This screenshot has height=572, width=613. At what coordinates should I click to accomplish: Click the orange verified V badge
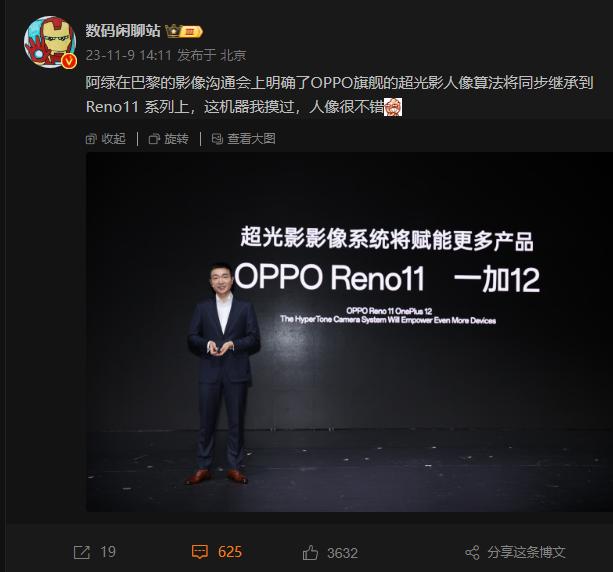[69, 61]
